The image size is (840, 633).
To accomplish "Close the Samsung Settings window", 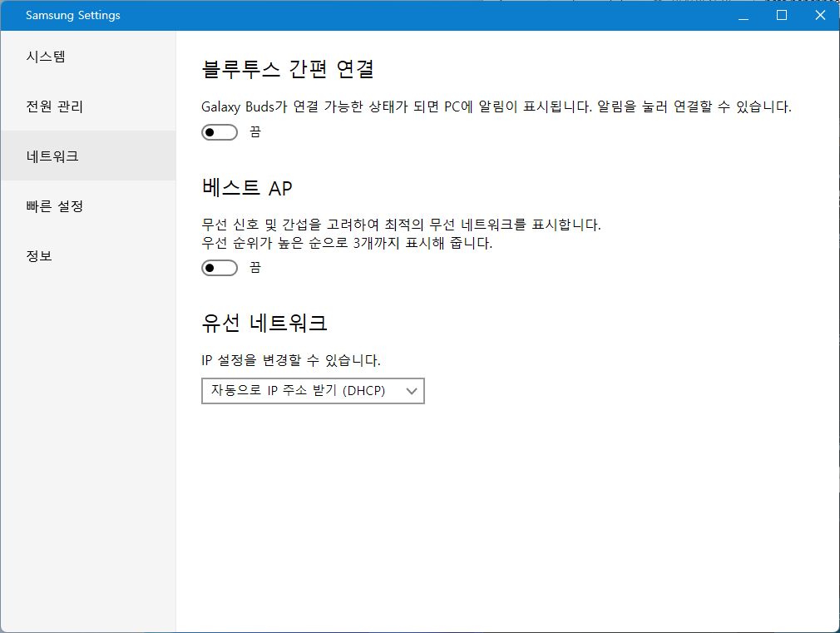I will coord(820,16).
